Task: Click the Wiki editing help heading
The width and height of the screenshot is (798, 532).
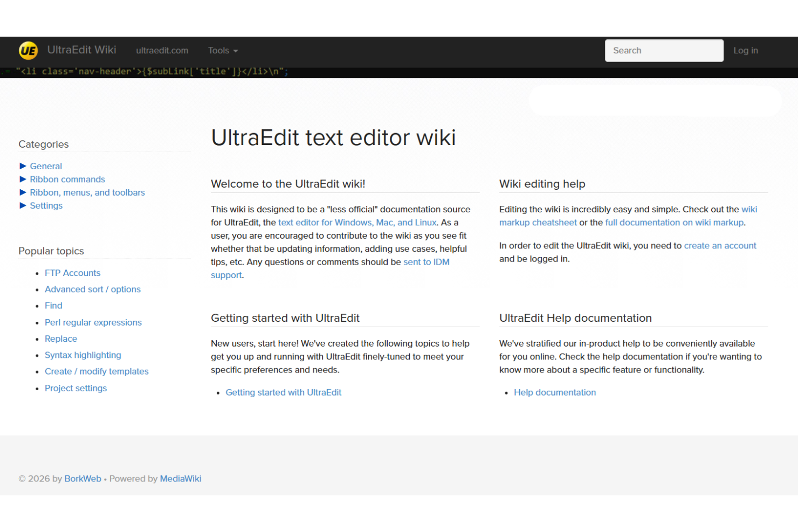Action: [x=542, y=184]
